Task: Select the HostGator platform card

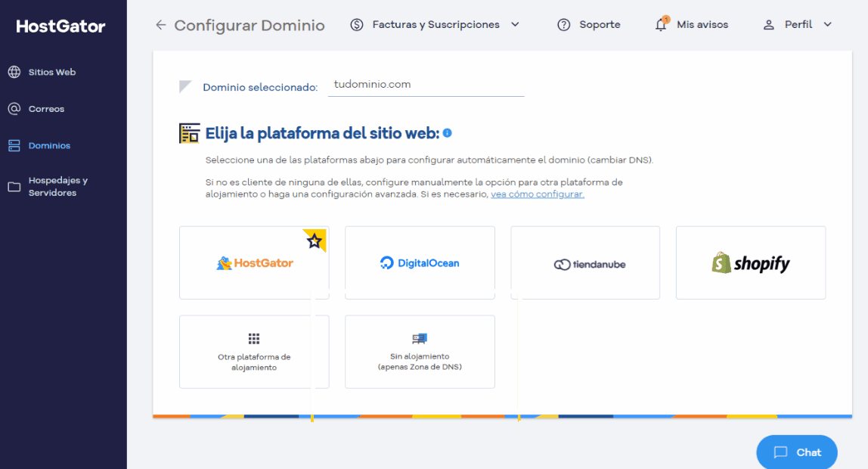Action: pos(254,262)
